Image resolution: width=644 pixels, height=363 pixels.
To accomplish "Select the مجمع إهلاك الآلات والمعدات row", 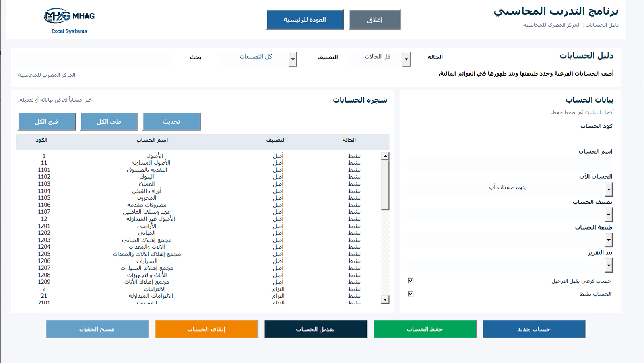I will (x=199, y=254).
